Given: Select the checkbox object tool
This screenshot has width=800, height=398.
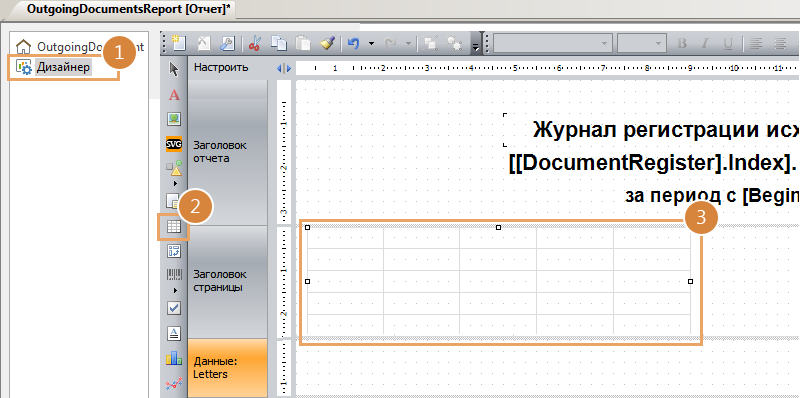Looking at the screenshot, I should coord(174,308).
